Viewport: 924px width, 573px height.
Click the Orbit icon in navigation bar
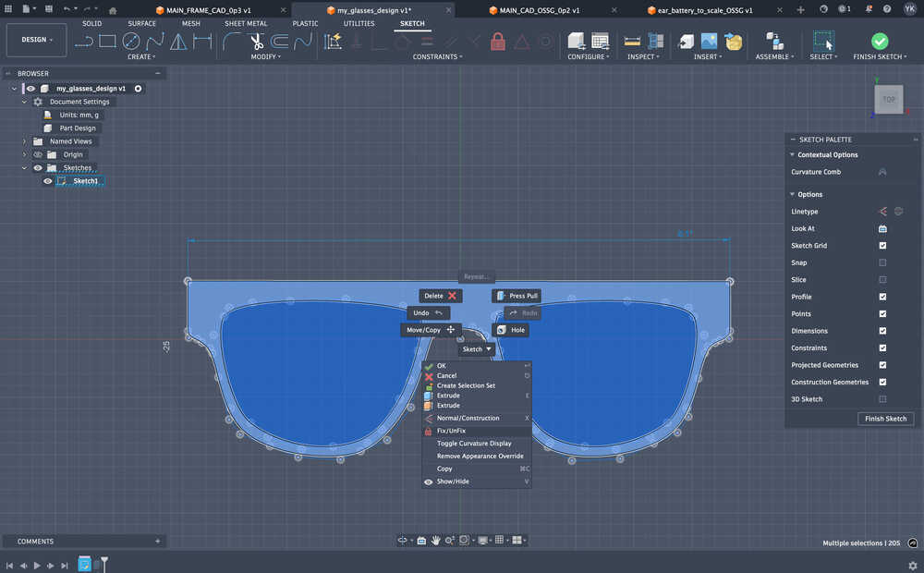403,540
